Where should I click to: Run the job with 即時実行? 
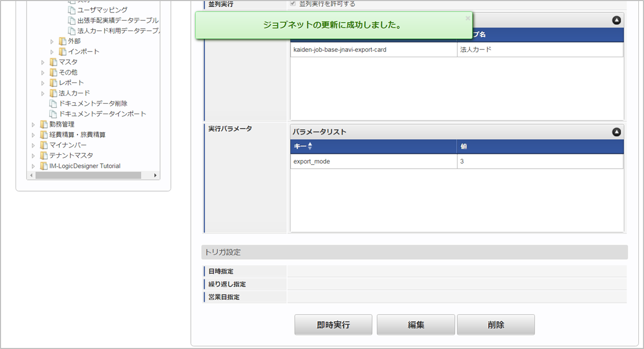click(333, 325)
